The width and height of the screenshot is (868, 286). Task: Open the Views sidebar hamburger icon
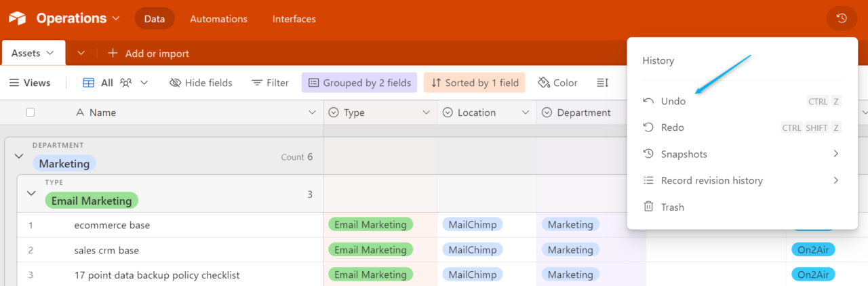click(14, 83)
